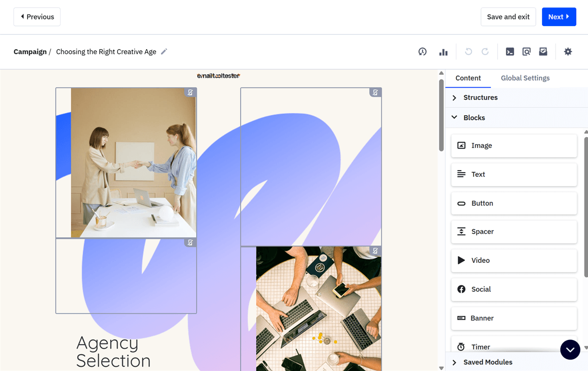Click the emailtooltester logo
The image size is (588, 371).
click(218, 76)
